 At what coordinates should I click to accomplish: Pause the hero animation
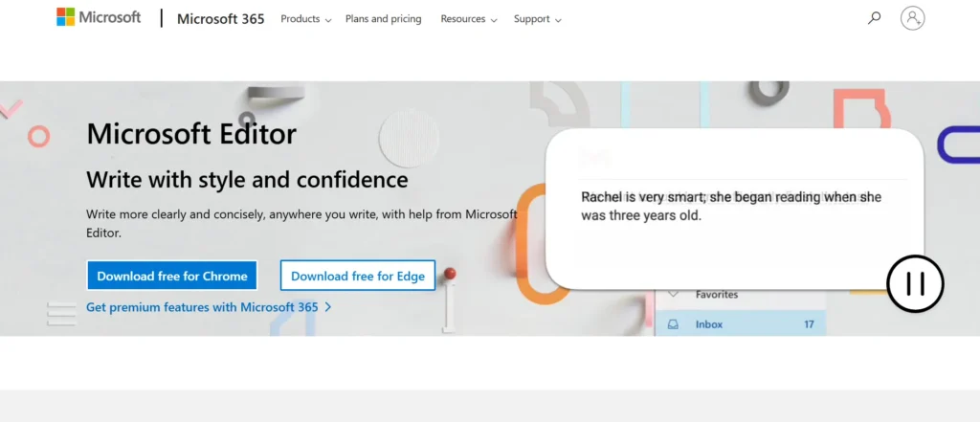915,284
